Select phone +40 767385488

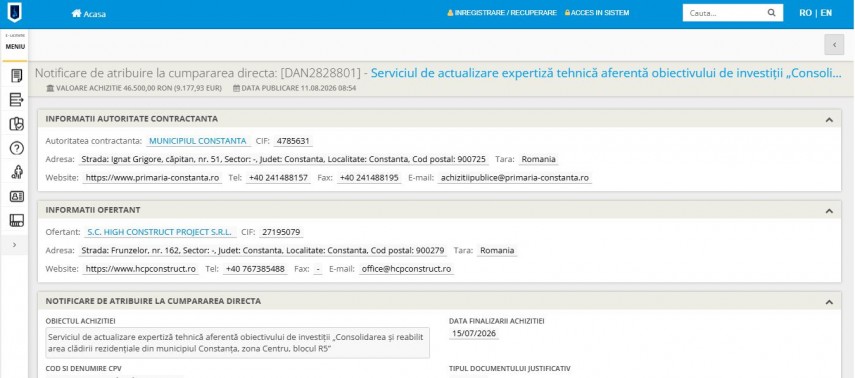point(255,269)
